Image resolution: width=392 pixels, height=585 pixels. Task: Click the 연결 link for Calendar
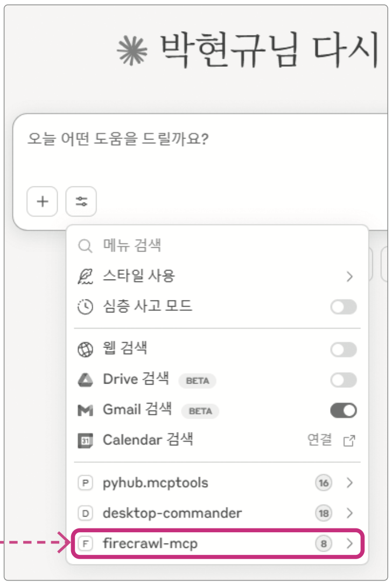(319, 440)
